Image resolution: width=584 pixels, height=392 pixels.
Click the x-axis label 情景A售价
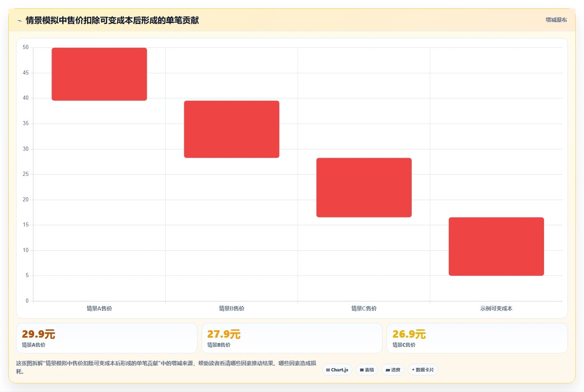[x=99, y=308]
